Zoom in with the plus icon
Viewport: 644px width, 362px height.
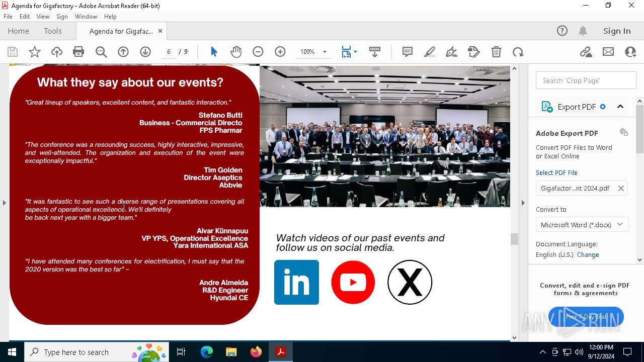[280, 52]
